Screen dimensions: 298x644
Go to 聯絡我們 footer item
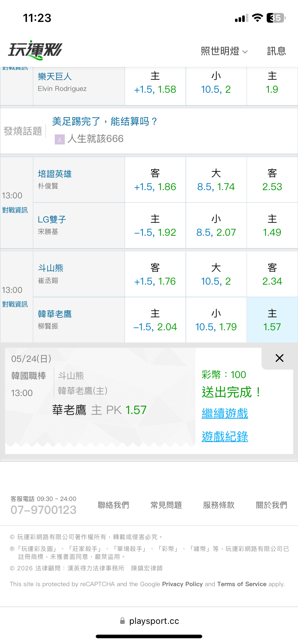pos(113,505)
